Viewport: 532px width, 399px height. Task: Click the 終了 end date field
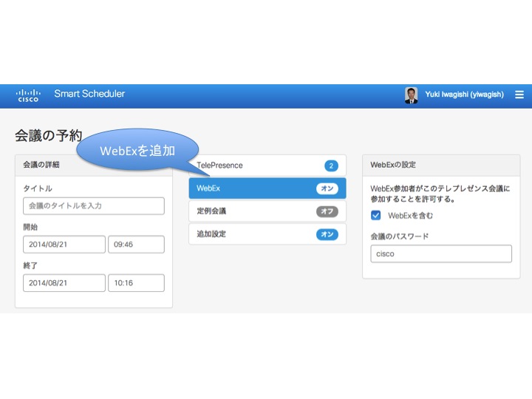(64, 283)
